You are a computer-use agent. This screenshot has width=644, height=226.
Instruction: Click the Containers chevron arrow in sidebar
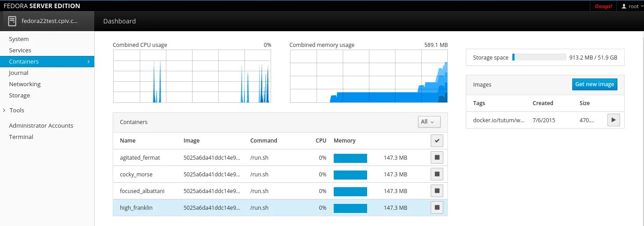(x=88, y=61)
